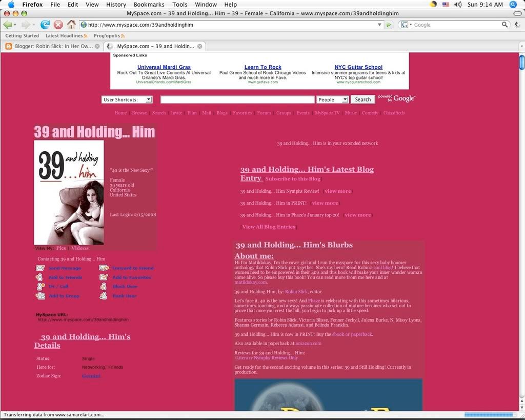Open the History menu
The width and height of the screenshot is (525, 420).
pyautogui.click(x=116, y=4)
